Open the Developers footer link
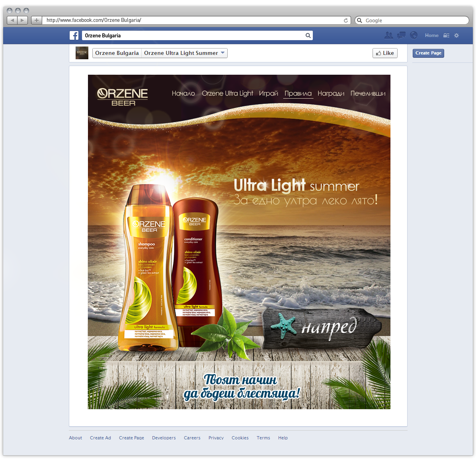The width and height of the screenshot is (476, 466). click(164, 438)
